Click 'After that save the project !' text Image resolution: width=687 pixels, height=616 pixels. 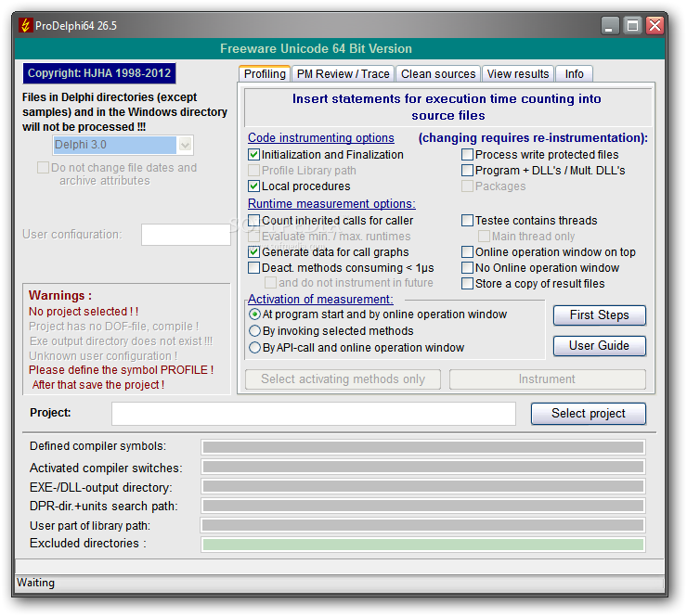tap(98, 385)
